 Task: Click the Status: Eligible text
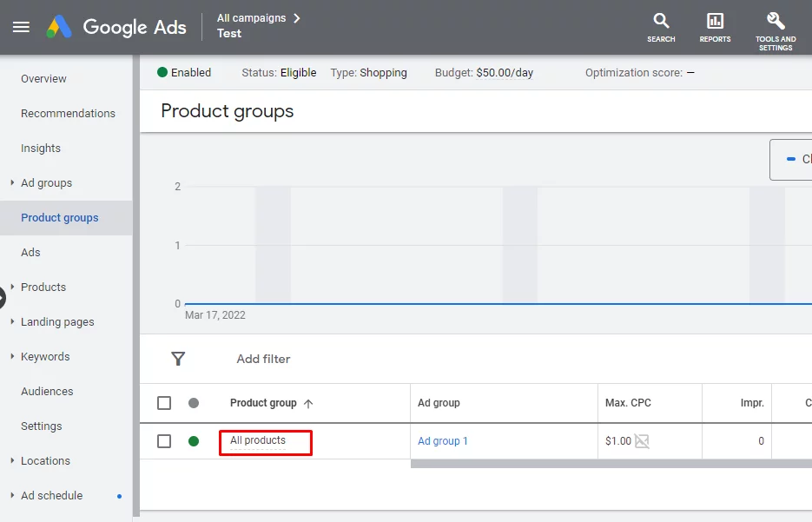click(x=279, y=72)
